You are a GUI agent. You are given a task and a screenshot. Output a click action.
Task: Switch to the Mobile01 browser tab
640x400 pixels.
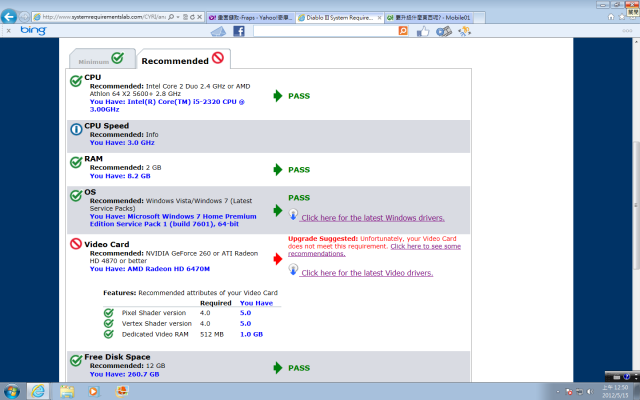point(429,18)
